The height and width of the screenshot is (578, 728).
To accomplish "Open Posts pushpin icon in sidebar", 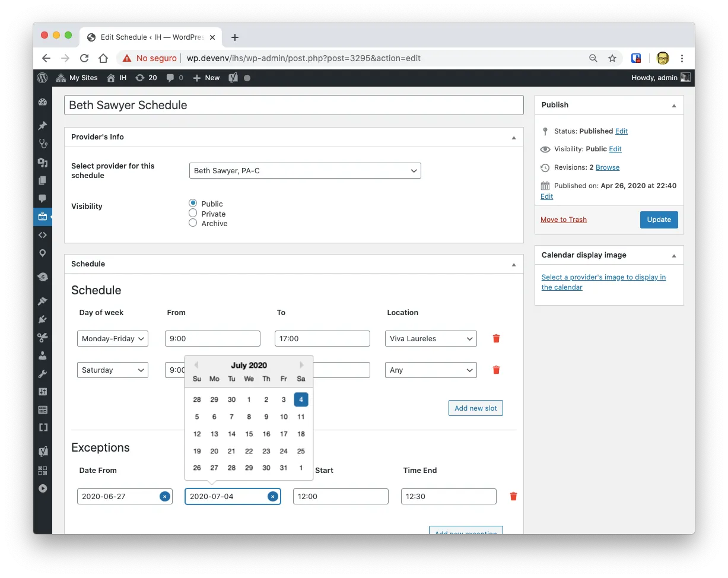I will click(x=42, y=126).
